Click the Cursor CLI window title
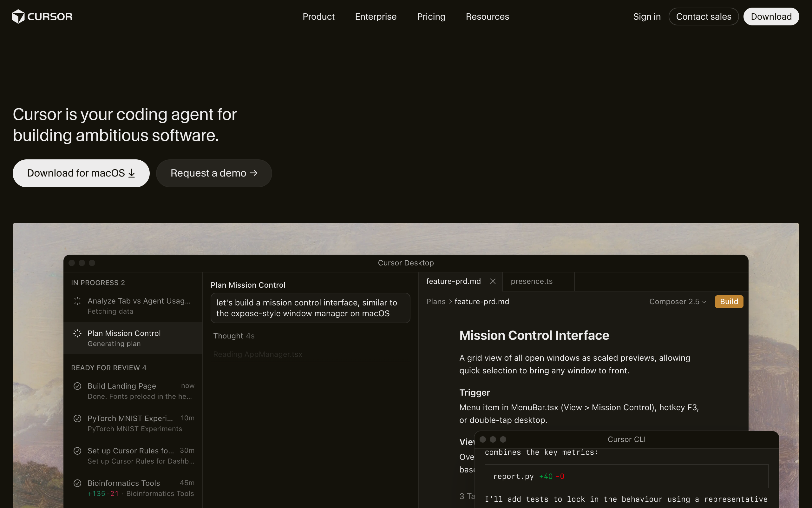Viewport: 812px width, 508px height. pyautogui.click(x=626, y=439)
